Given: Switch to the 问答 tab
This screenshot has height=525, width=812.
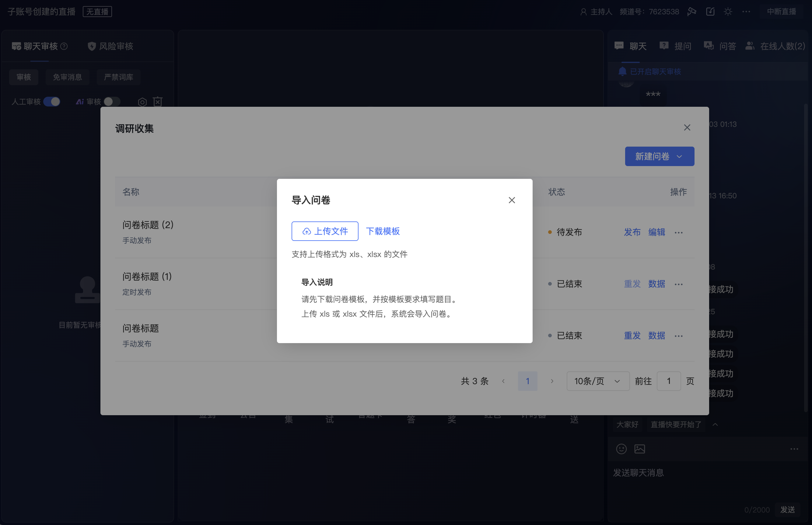Looking at the screenshot, I should tap(720, 46).
